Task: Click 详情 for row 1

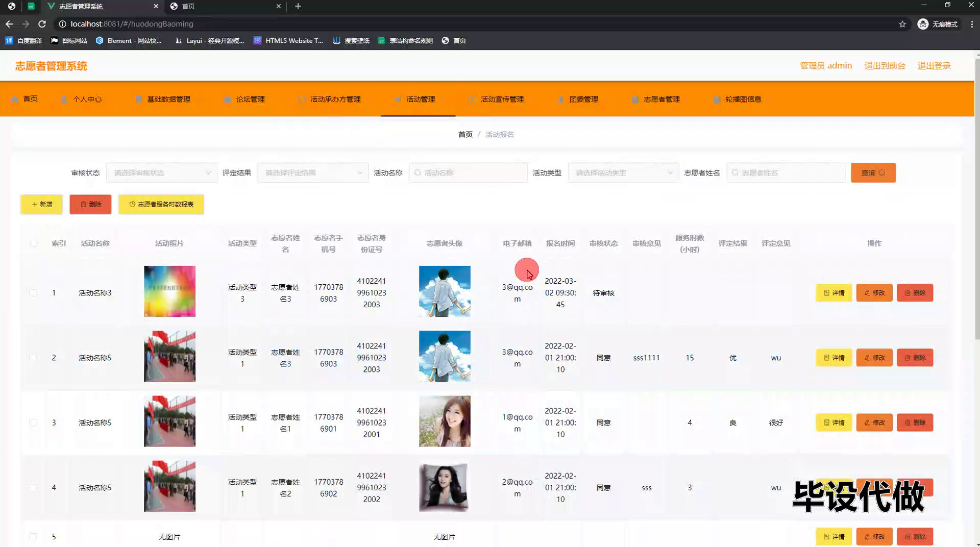Action: point(834,293)
